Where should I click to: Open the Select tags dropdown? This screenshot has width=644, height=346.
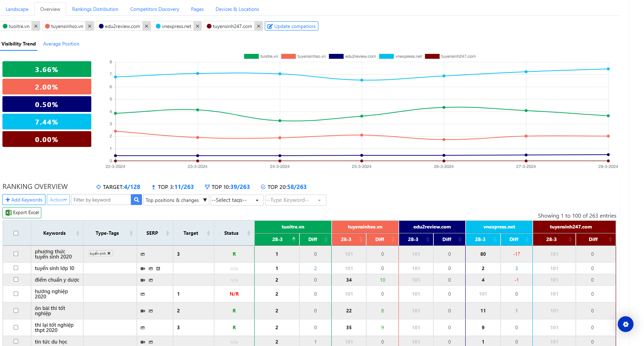coord(237,200)
